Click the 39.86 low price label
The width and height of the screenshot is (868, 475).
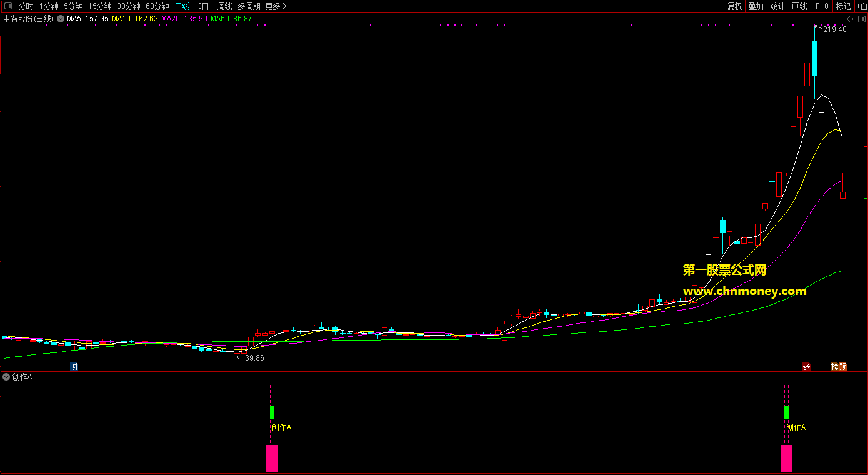pyautogui.click(x=254, y=357)
